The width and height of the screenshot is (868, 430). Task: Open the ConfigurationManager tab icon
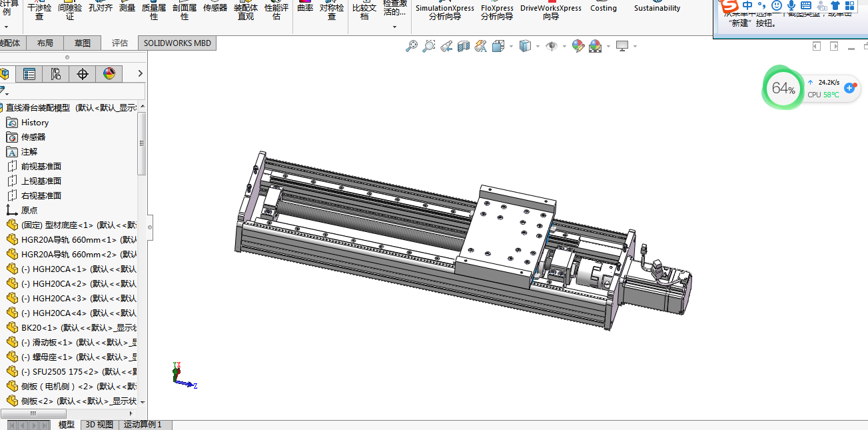coord(56,74)
